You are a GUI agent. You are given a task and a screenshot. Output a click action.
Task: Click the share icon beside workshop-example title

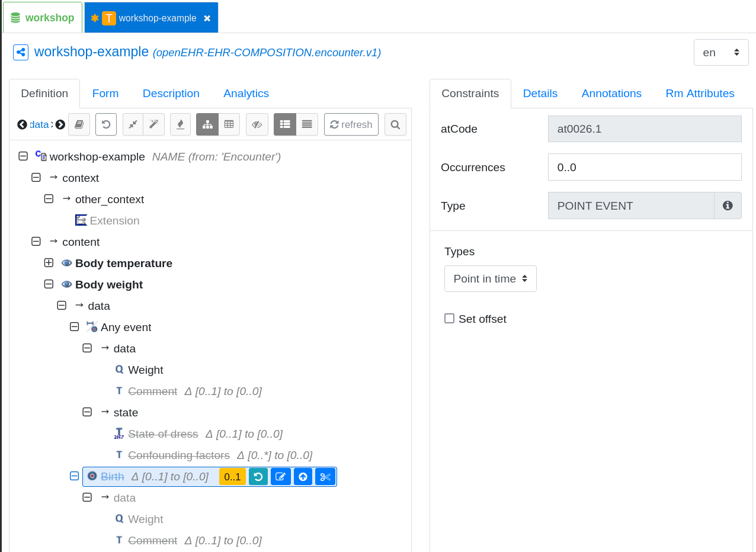pyautogui.click(x=21, y=52)
